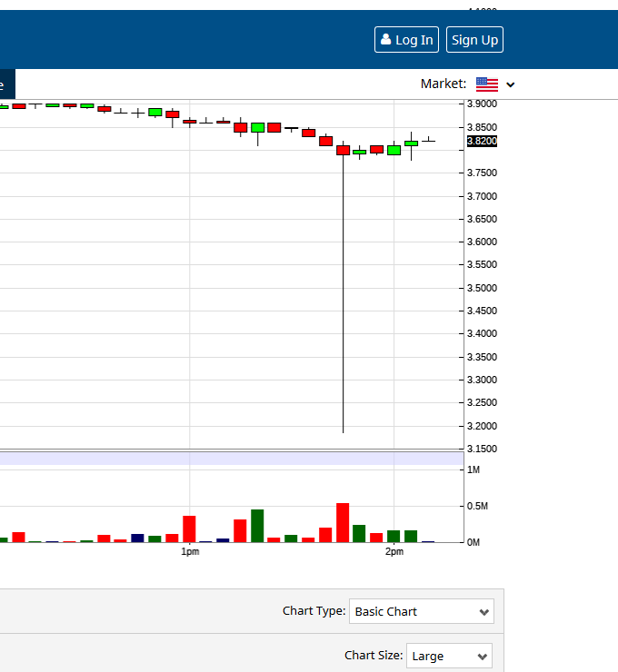This screenshot has height=672, width=618.
Task: Click the tallest dark green volume bar
Action: click(257, 526)
